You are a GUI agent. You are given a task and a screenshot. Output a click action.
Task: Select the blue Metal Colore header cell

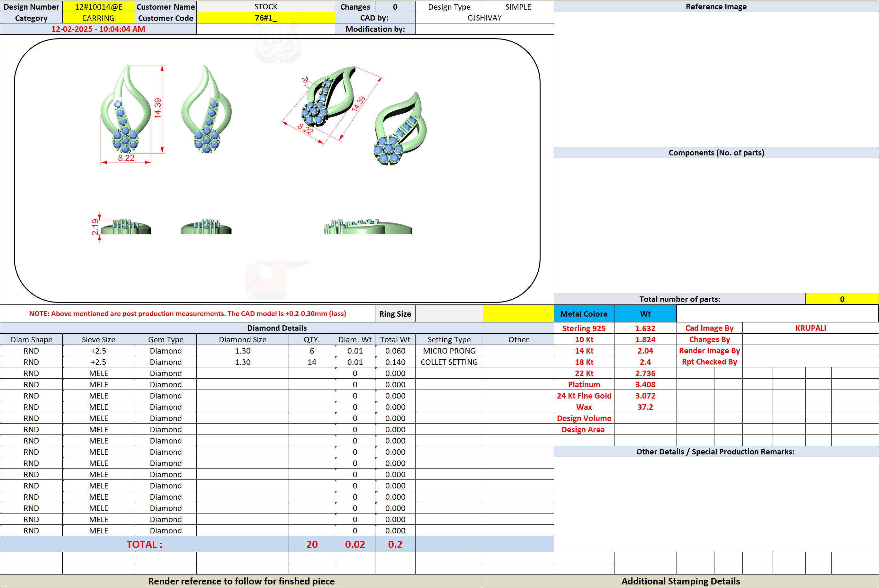pyautogui.click(x=584, y=314)
